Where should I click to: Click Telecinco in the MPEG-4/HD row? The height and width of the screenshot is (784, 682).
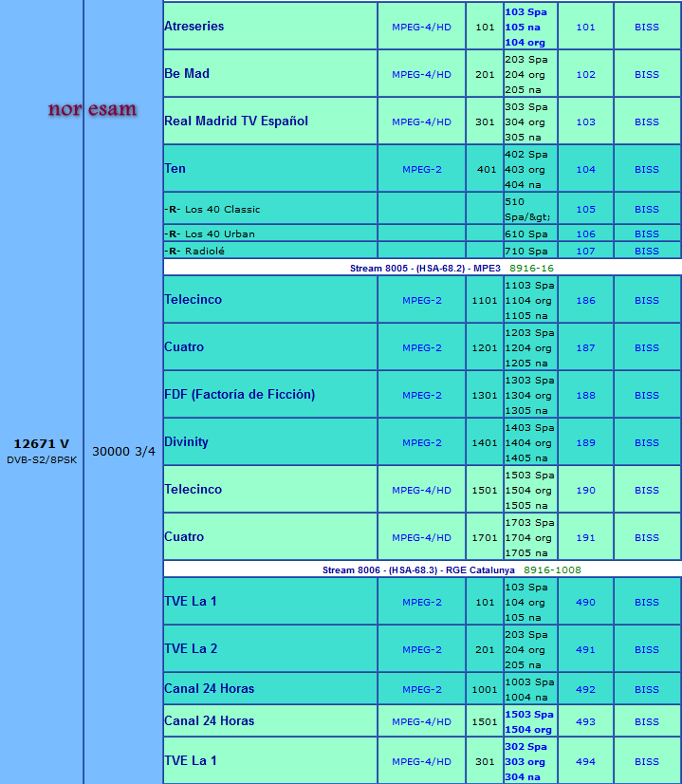click(193, 490)
